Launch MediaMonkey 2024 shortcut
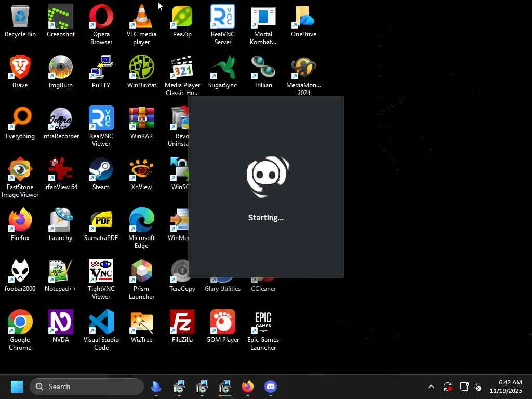 (x=303, y=75)
